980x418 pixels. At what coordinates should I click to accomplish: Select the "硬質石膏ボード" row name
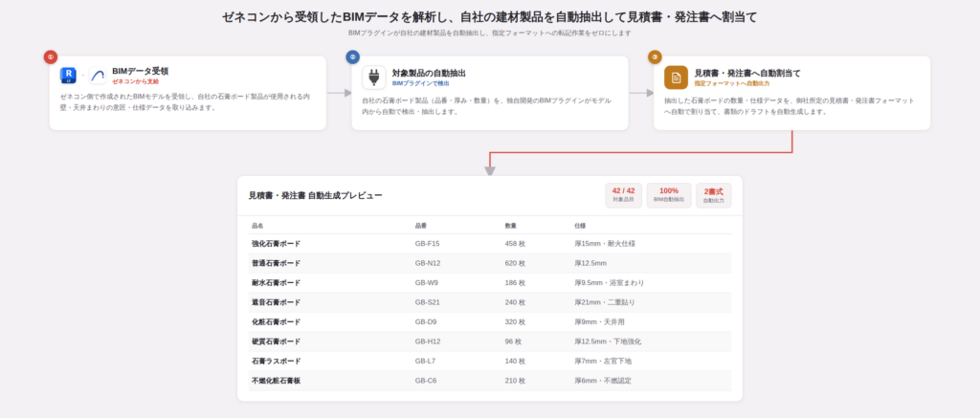(x=276, y=341)
